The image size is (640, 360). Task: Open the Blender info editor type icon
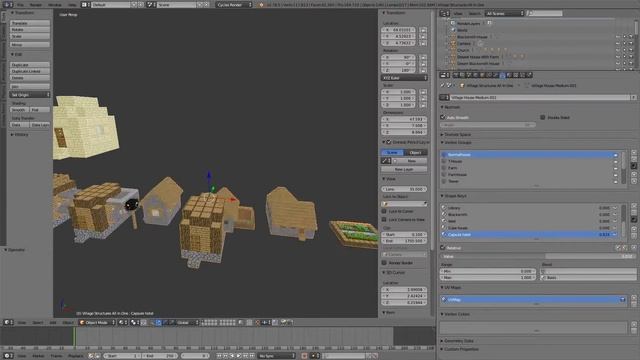7,4
